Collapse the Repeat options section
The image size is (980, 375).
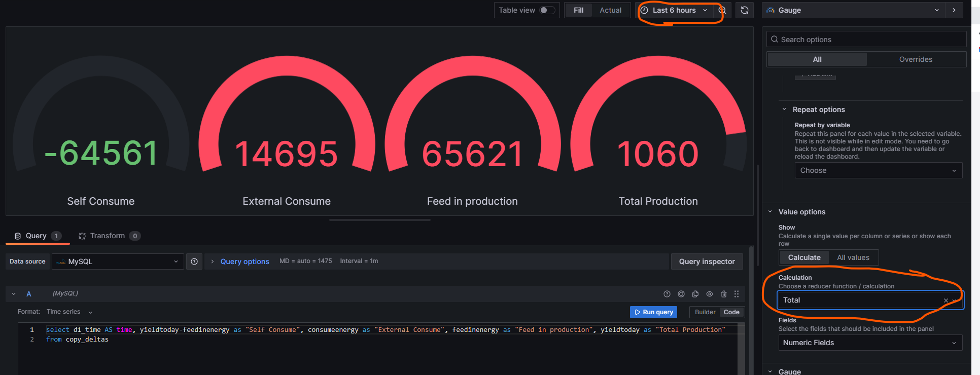point(784,109)
